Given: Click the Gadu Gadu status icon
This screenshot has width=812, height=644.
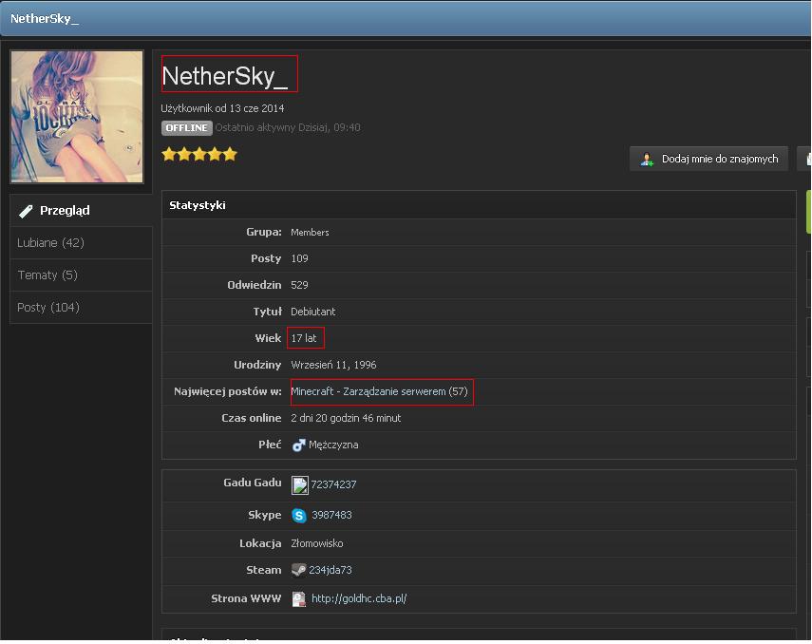Looking at the screenshot, I should pyautogui.click(x=299, y=485).
